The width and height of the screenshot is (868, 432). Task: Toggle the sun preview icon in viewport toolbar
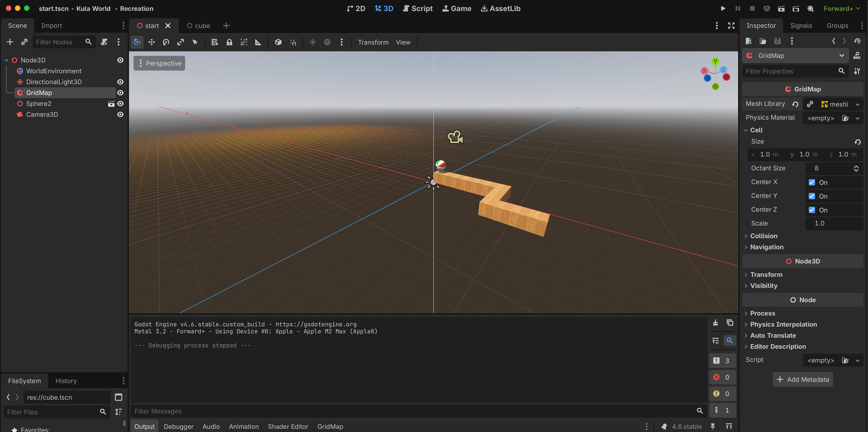312,42
